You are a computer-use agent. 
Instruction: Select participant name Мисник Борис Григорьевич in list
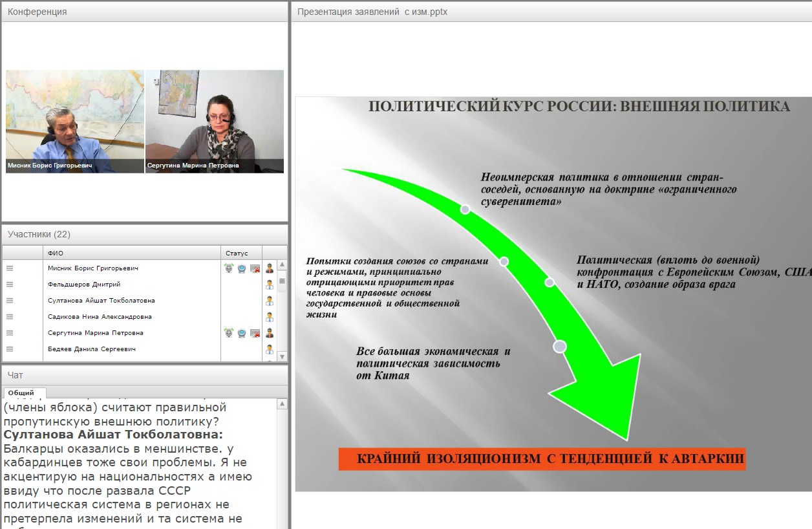93,268
